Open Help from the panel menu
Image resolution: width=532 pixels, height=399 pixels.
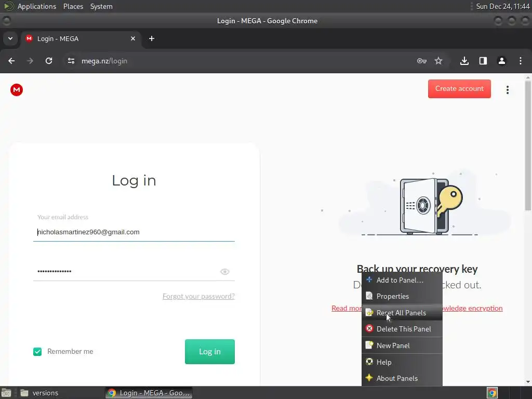402,362
